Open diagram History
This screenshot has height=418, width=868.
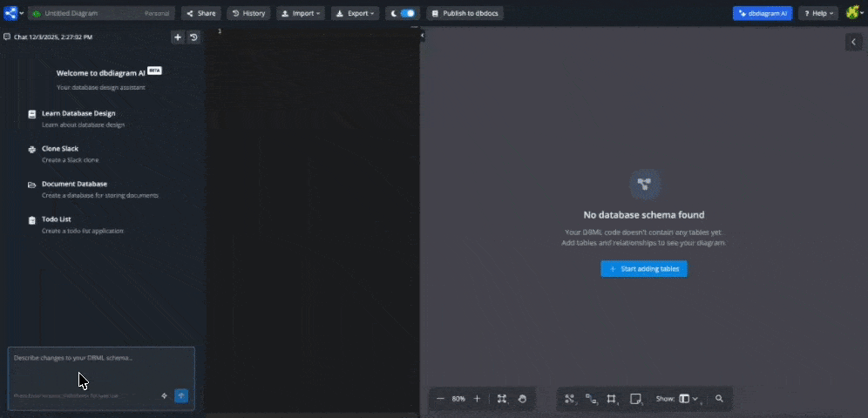pos(248,13)
